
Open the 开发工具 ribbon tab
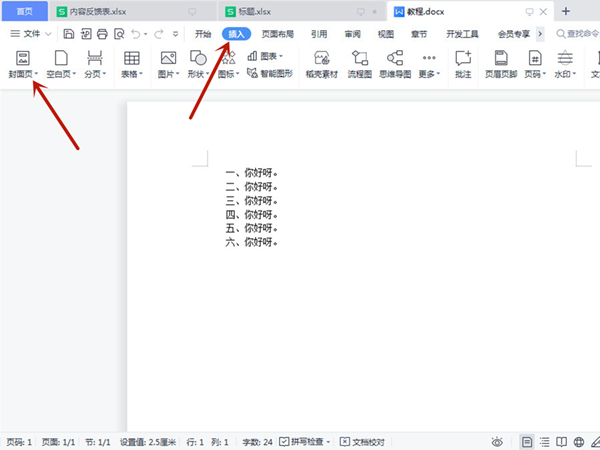coord(462,34)
